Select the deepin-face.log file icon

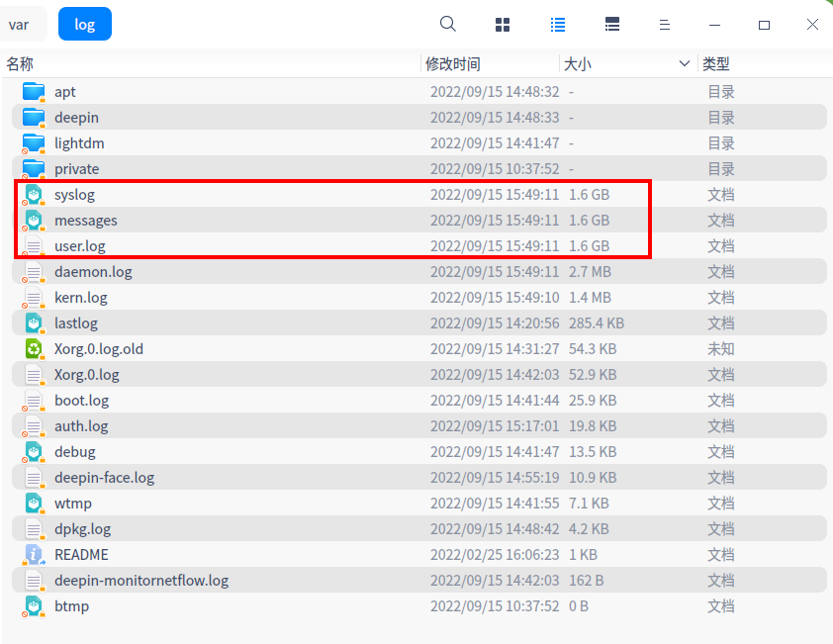[34, 477]
